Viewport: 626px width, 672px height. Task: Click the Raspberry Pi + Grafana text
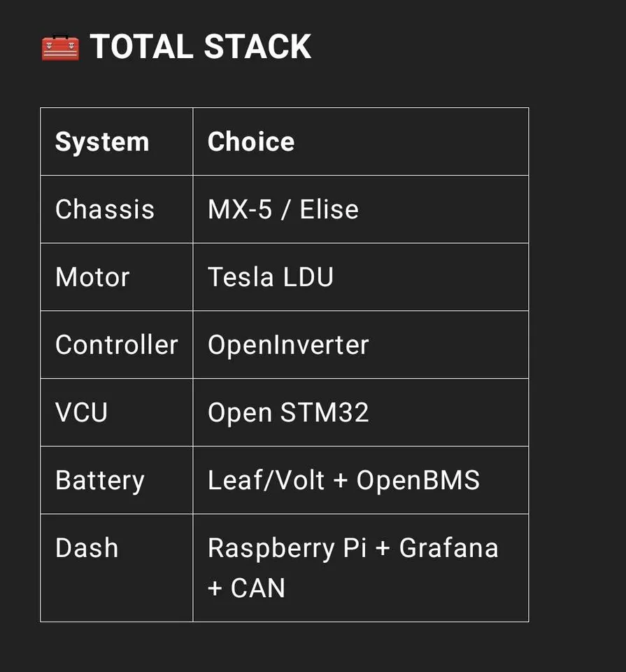coord(353,548)
